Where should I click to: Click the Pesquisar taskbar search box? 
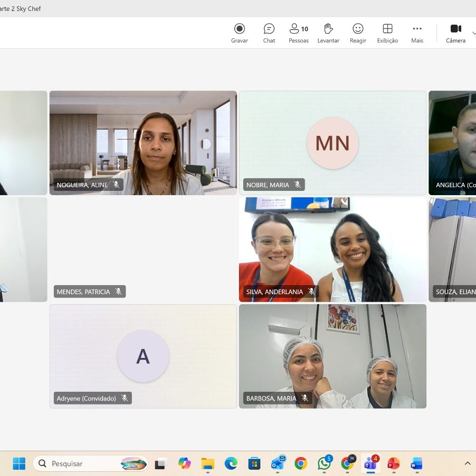tap(90, 464)
